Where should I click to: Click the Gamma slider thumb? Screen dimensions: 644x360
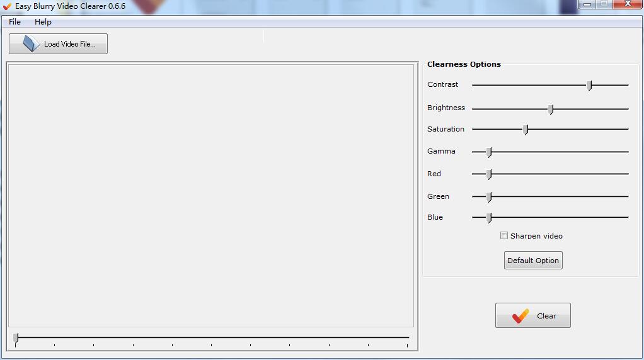pyautogui.click(x=489, y=152)
